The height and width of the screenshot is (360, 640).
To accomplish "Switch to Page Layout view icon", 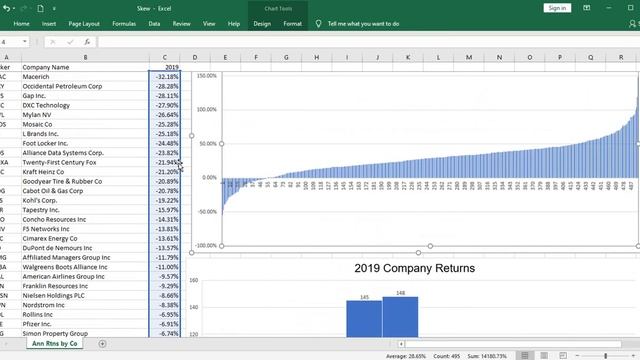I will (x=544, y=356).
